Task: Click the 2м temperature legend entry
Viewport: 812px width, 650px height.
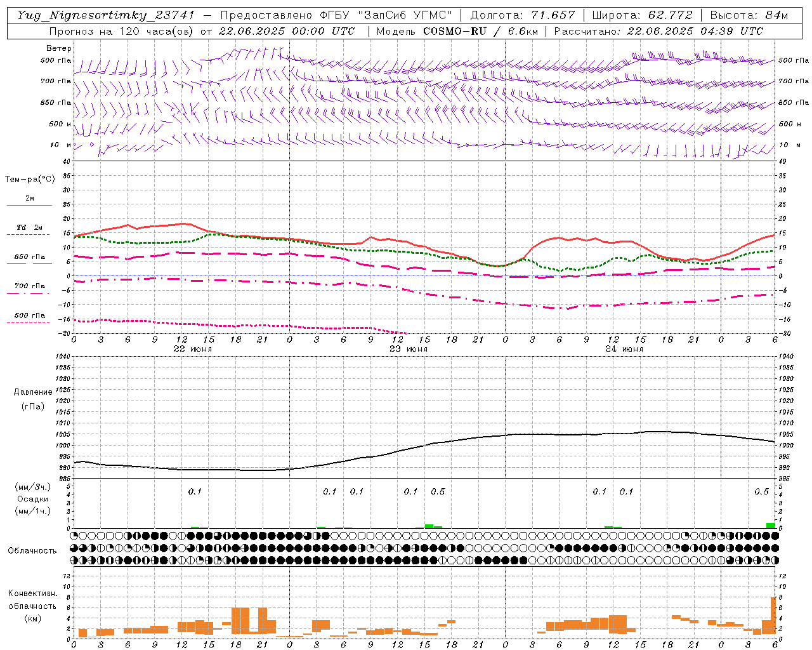Action: pos(30,199)
